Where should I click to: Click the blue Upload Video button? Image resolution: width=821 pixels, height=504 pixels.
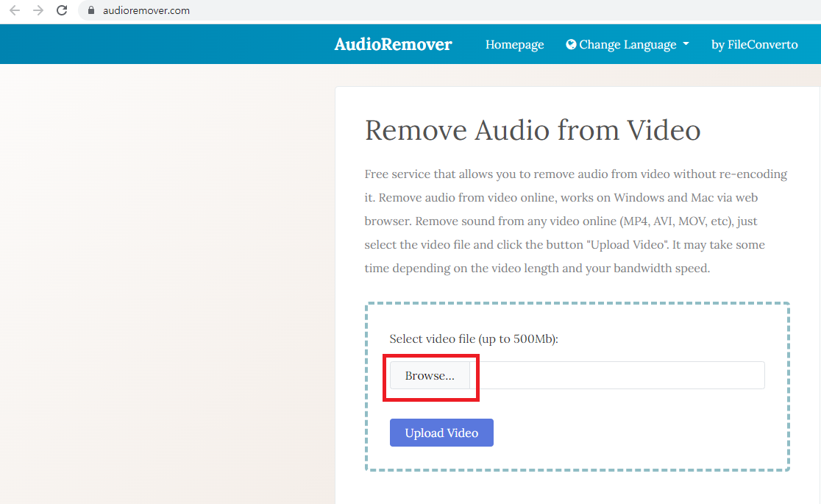441,433
